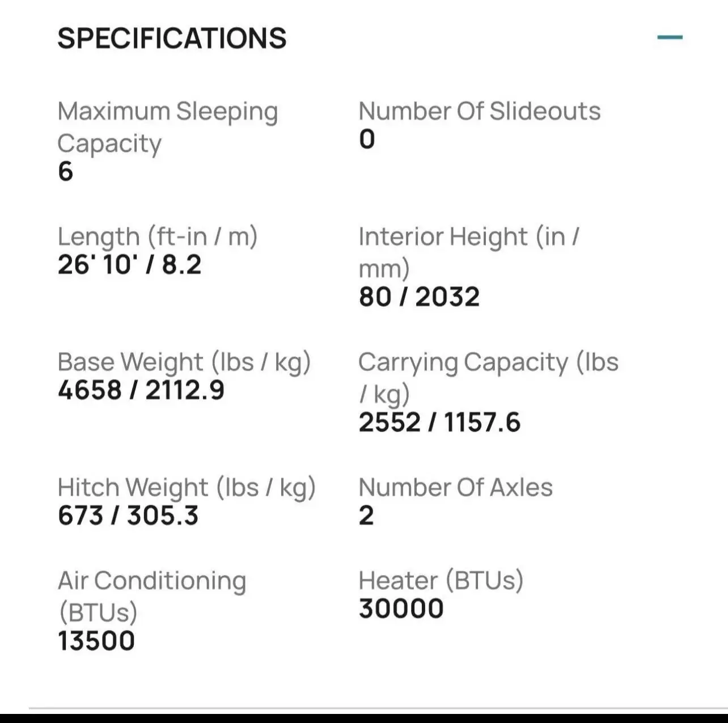Click the base weight value 4658 / 2112.9
This screenshot has width=728, height=723.
[141, 390]
